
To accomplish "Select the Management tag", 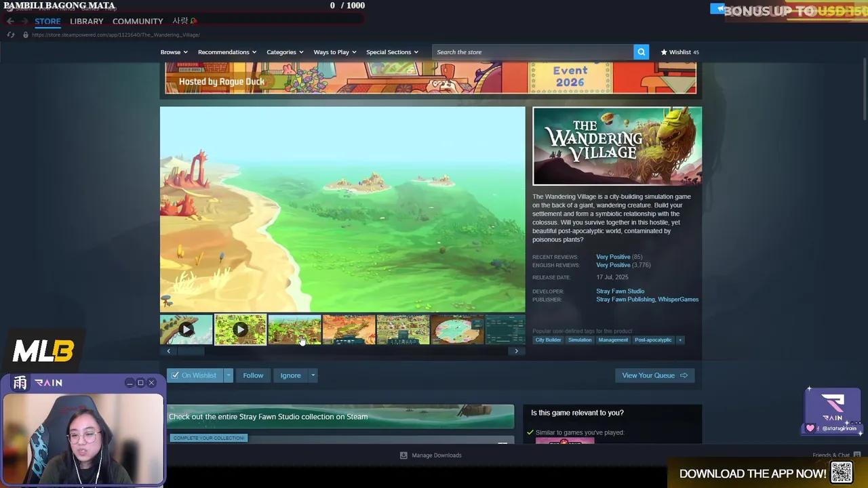I will click(613, 340).
